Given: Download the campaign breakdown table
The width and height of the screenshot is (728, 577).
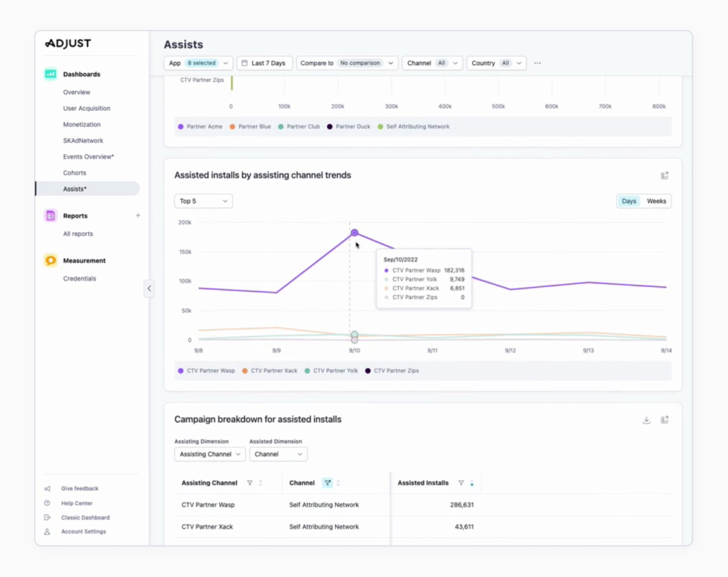Looking at the screenshot, I should [x=646, y=420].
